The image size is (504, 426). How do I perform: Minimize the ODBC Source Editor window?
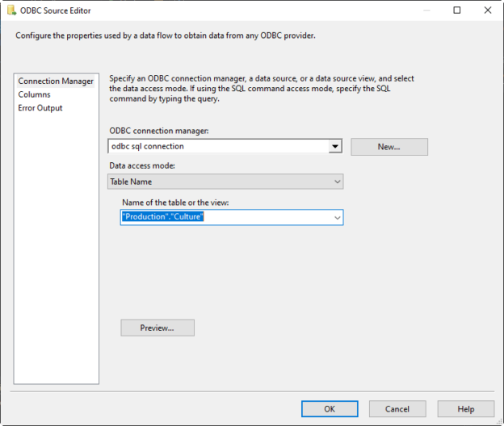(x=426, y=10)
